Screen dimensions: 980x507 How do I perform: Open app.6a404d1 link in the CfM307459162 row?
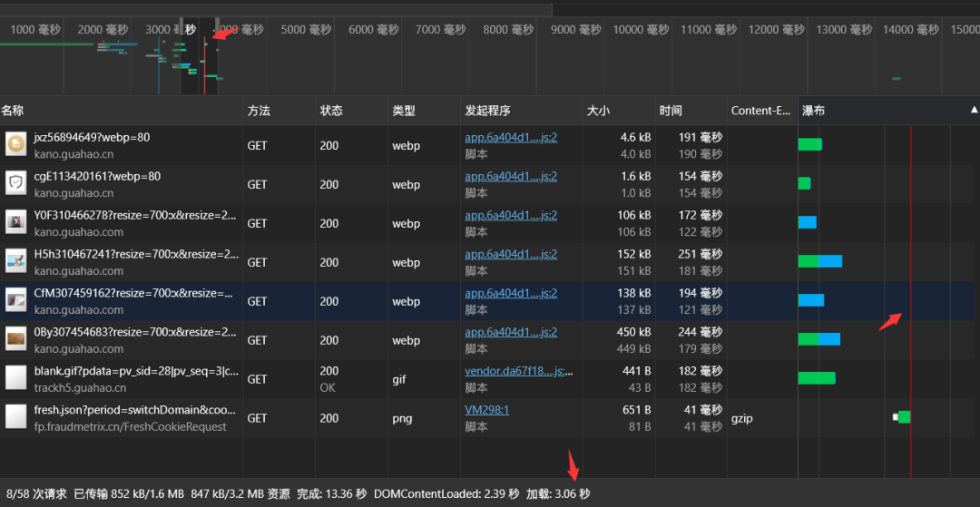[511, 294]
